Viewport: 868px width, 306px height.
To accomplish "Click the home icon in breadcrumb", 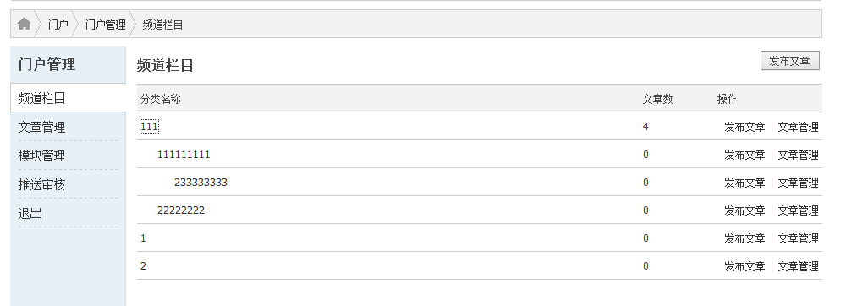I will click(24, 24).
